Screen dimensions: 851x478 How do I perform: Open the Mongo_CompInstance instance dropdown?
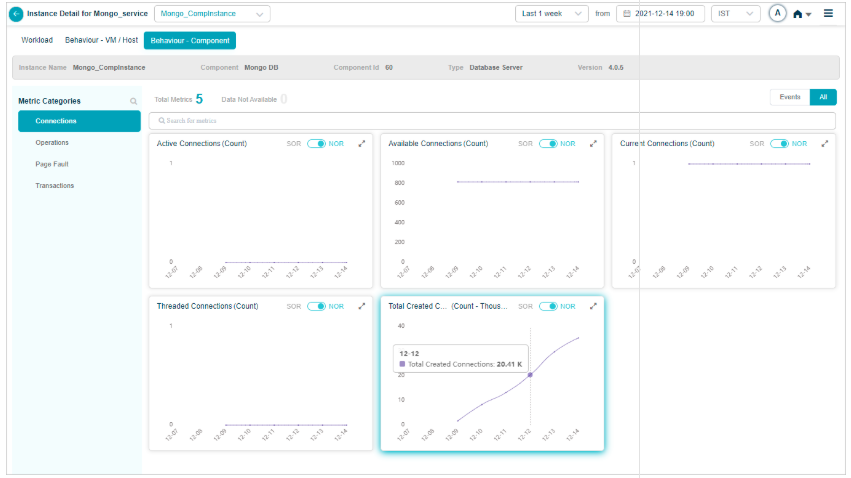[x=212, y=14]
